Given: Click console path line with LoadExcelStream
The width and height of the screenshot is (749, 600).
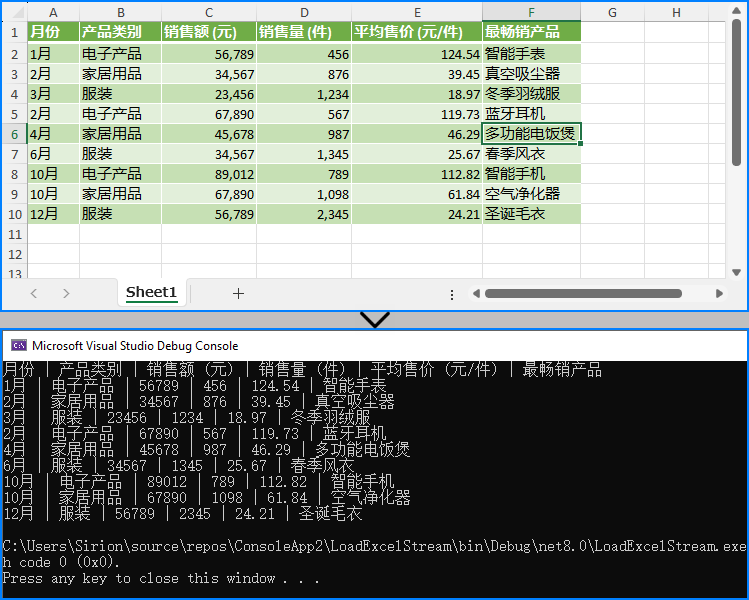Looking at the screenshot, I should (374, 546).
